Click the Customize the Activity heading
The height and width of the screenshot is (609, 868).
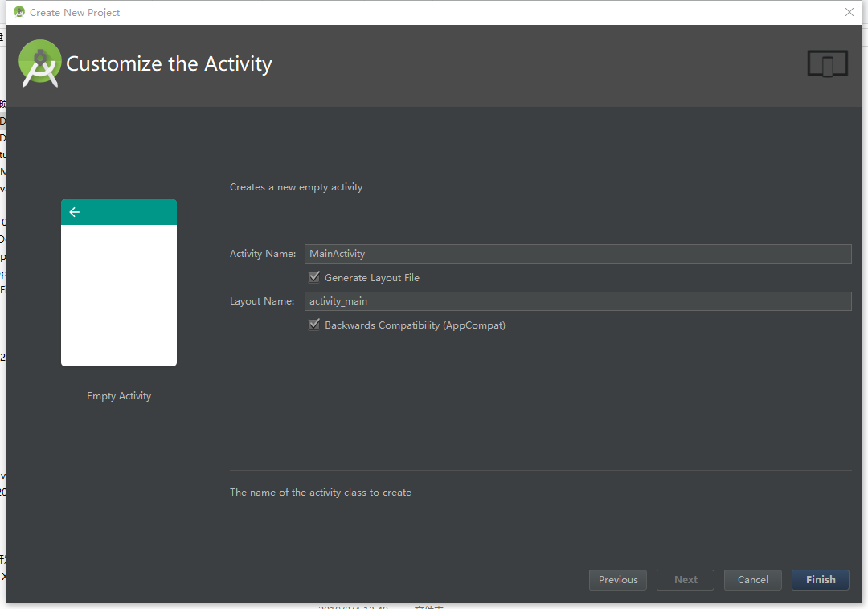(x=170, y=63)
